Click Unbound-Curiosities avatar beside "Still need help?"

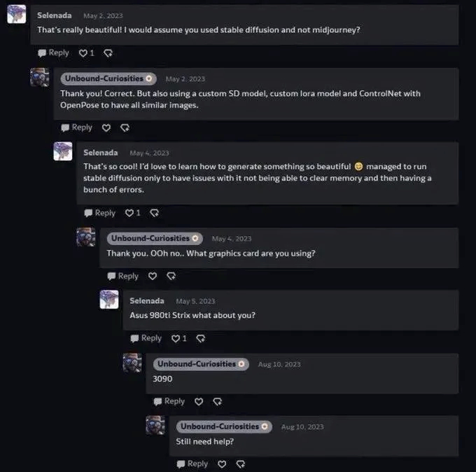(155, 425)
